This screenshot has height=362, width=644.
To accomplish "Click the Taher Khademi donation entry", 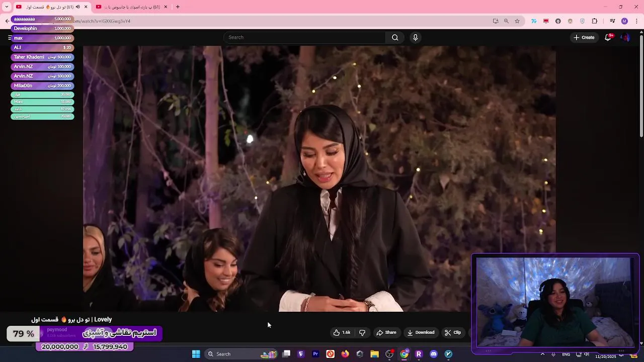I will pyautogui.click(x=42, y=57).
